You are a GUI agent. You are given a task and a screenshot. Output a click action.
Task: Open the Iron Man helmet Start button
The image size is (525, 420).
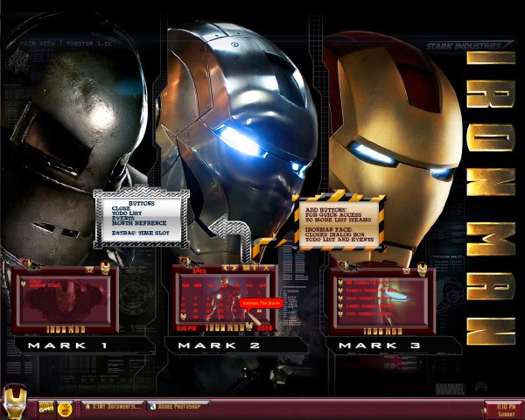coord(14,401)
